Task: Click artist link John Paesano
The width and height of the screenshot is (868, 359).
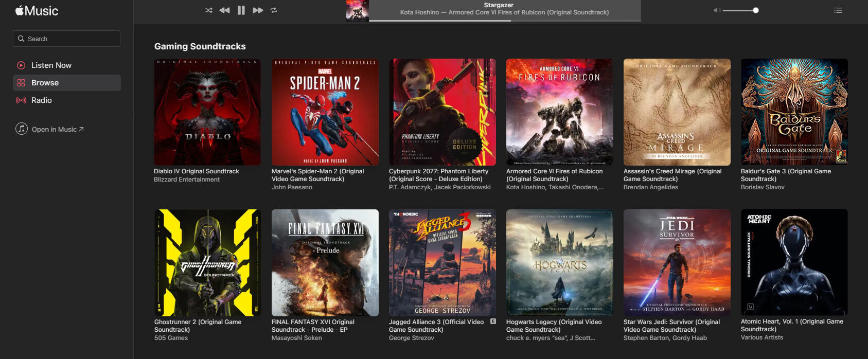Action: tap(292, 187)
